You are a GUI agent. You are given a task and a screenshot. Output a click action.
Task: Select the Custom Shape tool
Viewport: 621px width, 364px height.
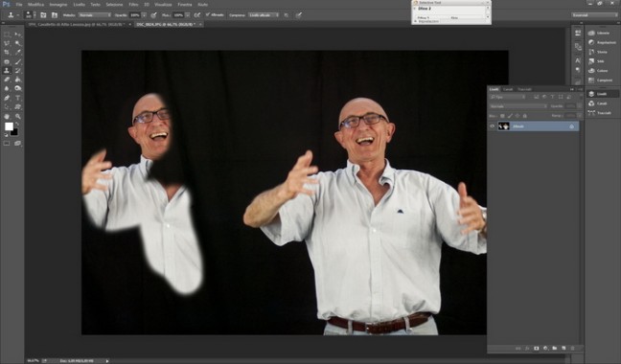point(18,107)
